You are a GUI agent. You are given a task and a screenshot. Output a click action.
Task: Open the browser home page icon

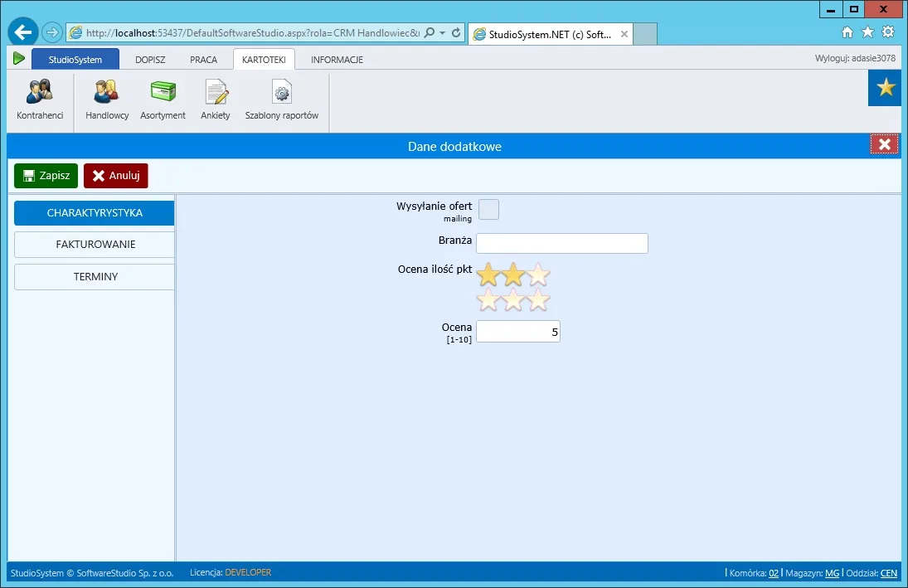point(847,32)
